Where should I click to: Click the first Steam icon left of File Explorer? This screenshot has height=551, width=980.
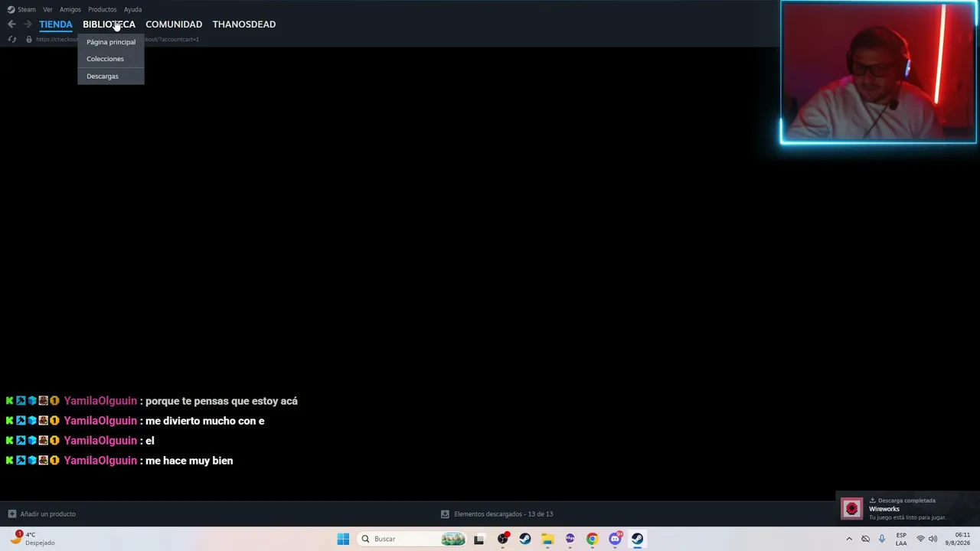tap(525, 539)
